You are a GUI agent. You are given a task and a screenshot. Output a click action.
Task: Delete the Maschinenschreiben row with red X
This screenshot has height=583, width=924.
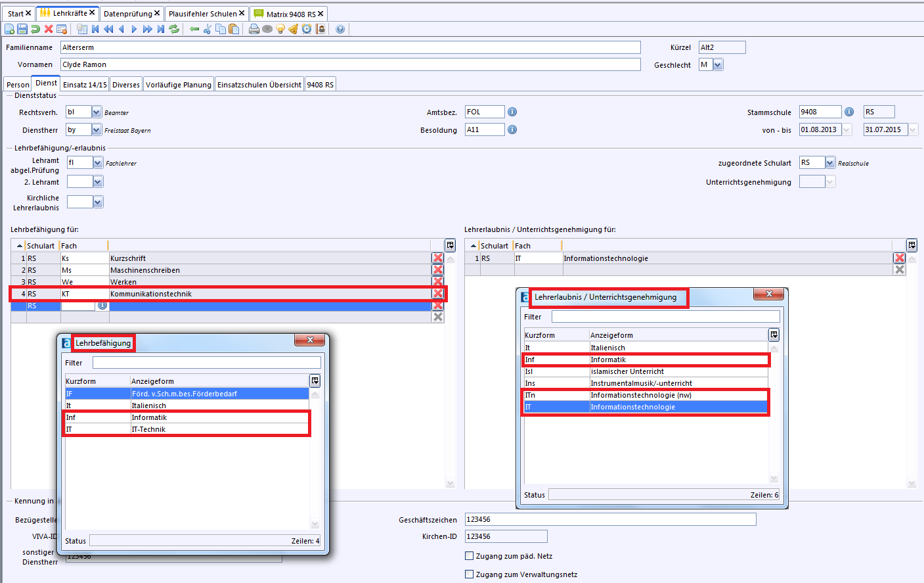pyautogui.click(x=438, y=270)
